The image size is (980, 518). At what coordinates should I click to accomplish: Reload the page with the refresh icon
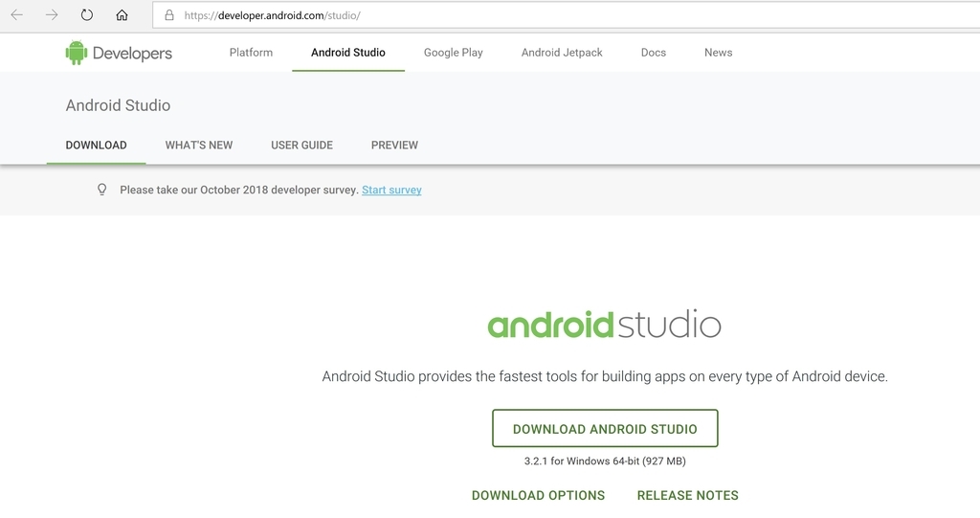pos(87,15)
